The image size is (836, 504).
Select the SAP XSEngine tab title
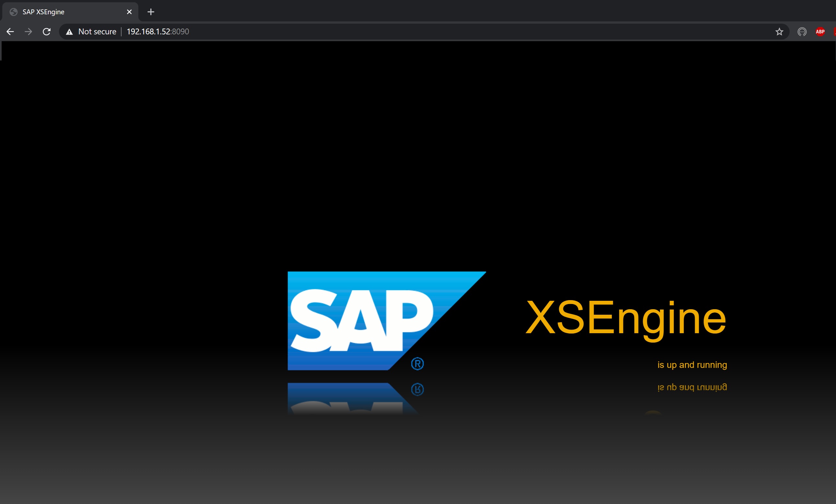(x=43, y=12)
